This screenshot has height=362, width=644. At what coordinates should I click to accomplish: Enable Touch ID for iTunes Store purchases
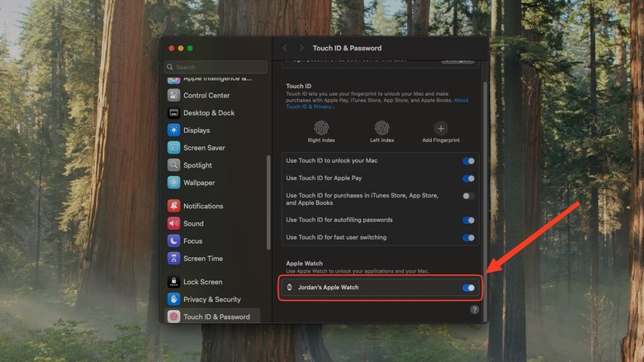pyautogui.click(x=468, y=196)
